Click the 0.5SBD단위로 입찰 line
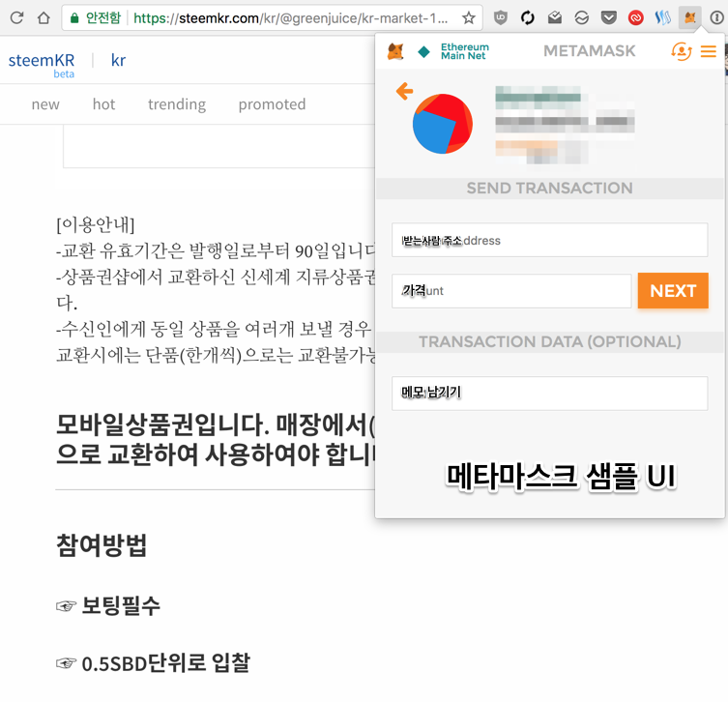The width and height of the screenshot is (728, 702). [153, 663]
